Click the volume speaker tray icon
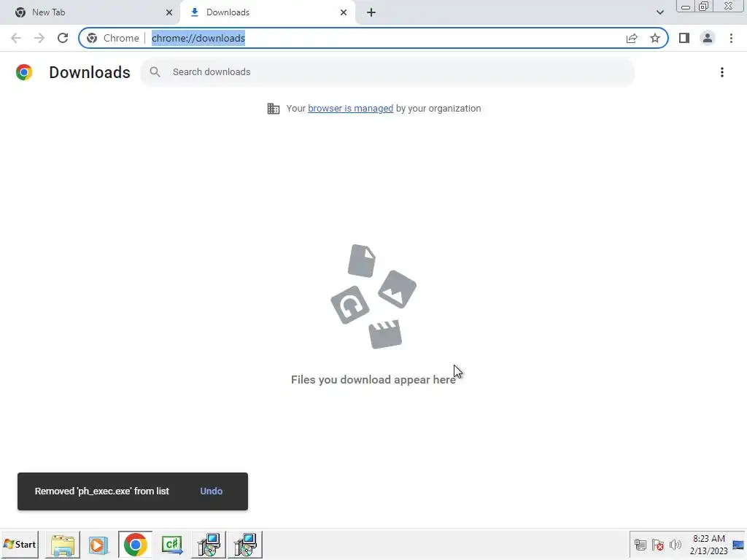The height and width of the screenshot is (560, 747). pos(675,544)
